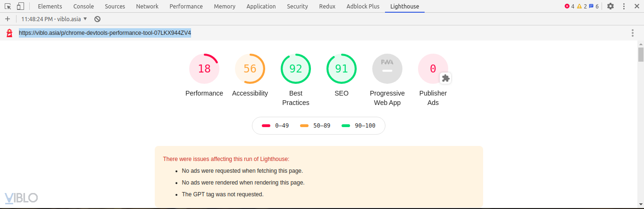
Task: Switch to the Console tab
Action: [x=84, y=7]
